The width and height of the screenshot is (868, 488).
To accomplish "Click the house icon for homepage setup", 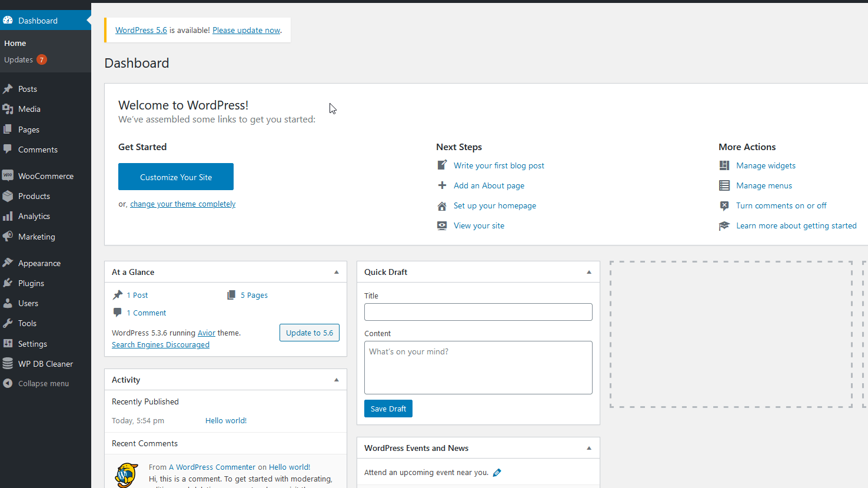I will pyautogui.click(x=442, y=205).
